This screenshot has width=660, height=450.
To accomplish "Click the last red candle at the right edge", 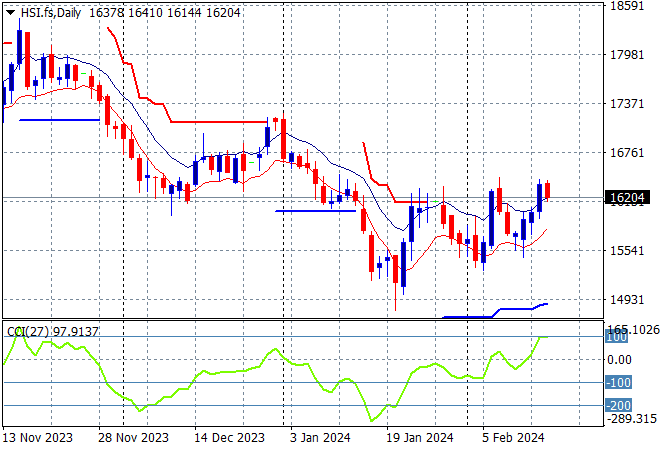I will tap(548, 190).
